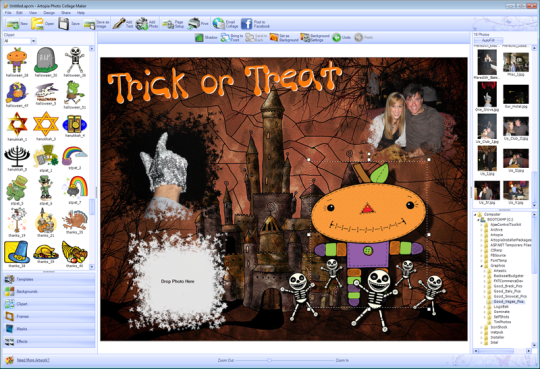This screenshot has width=540, height=369.
Task: Open Page Setup
Action: pyautogui.click(x=173, y=24)
